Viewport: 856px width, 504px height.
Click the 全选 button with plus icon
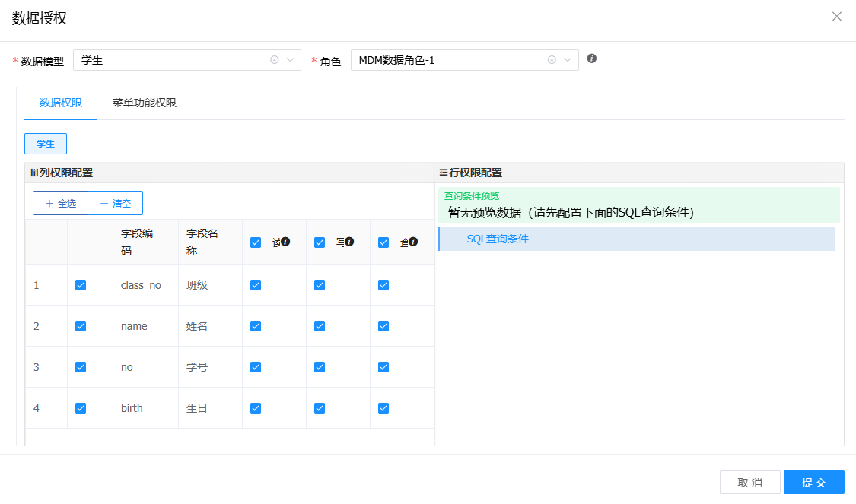(x=61, y=203)
